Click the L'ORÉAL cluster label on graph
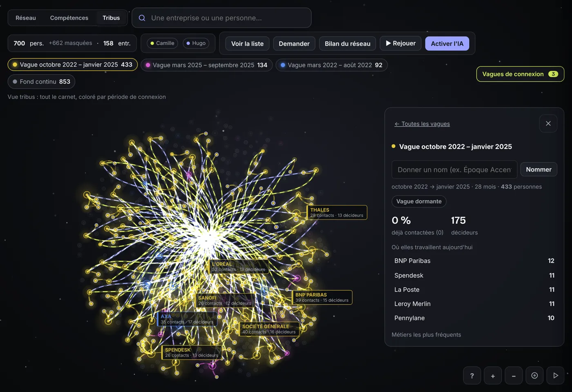Image resolution: width=572 pixels, height=392 pixels. click(x=239, y=267)
